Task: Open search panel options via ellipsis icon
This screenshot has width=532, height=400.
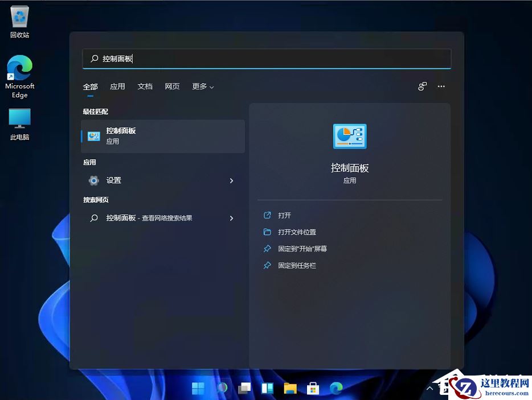Action: [441, 86]
